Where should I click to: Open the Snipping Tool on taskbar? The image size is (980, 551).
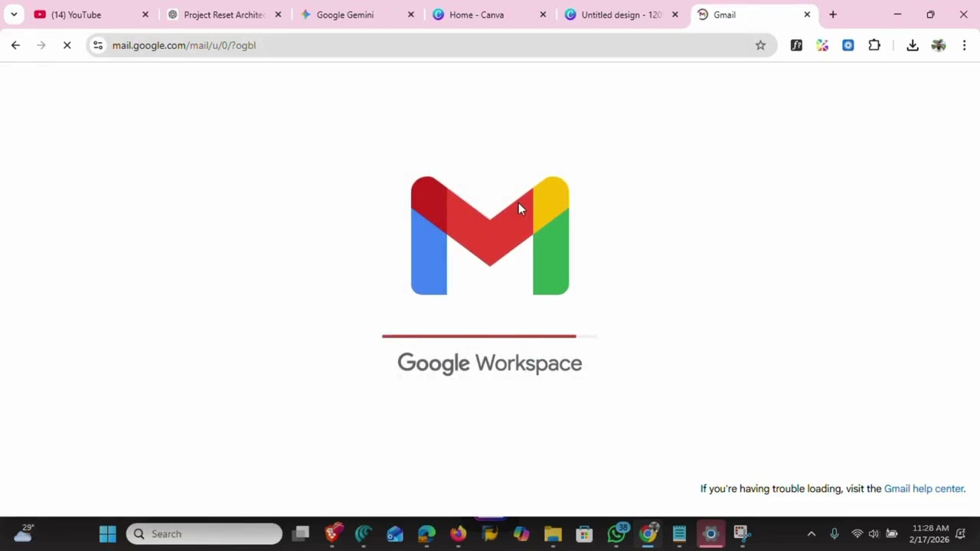point(741,533)
